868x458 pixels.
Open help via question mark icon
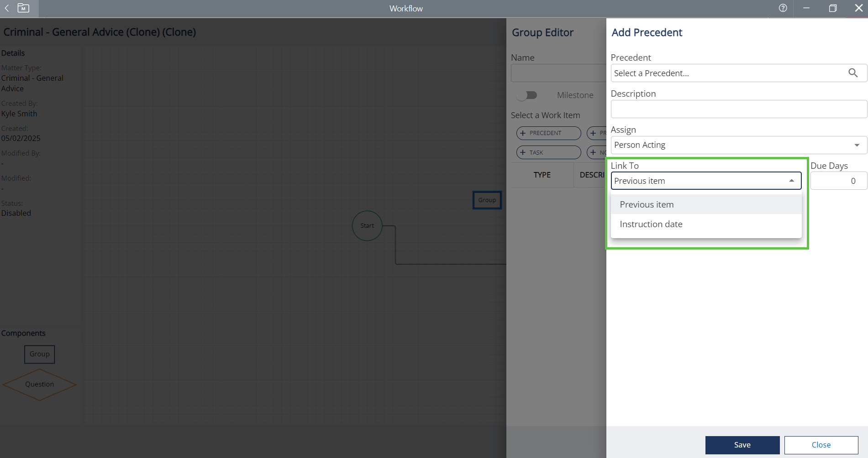coord(783,8)
